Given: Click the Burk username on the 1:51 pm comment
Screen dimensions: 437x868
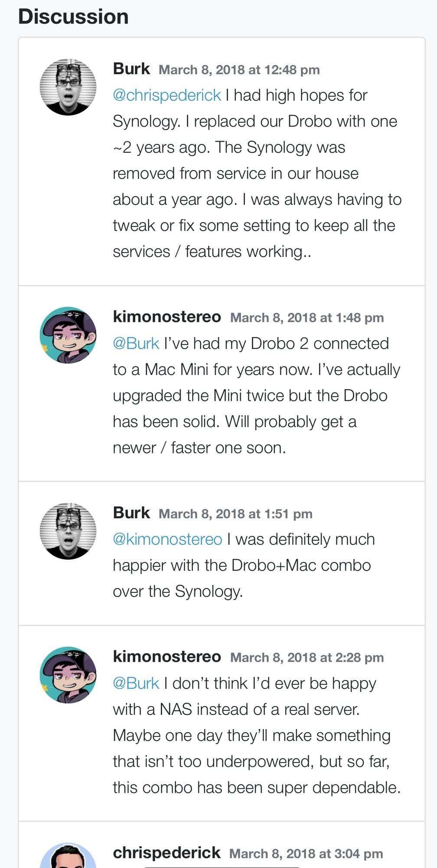Looking at the screenshot, I should pyautogui.click(x=130, y=513).
